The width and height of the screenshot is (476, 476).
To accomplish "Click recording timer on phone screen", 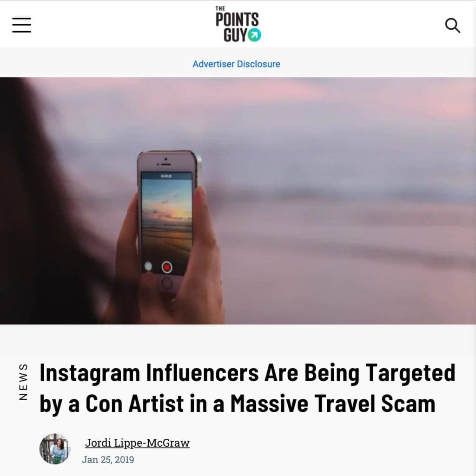I will (166, 176).
